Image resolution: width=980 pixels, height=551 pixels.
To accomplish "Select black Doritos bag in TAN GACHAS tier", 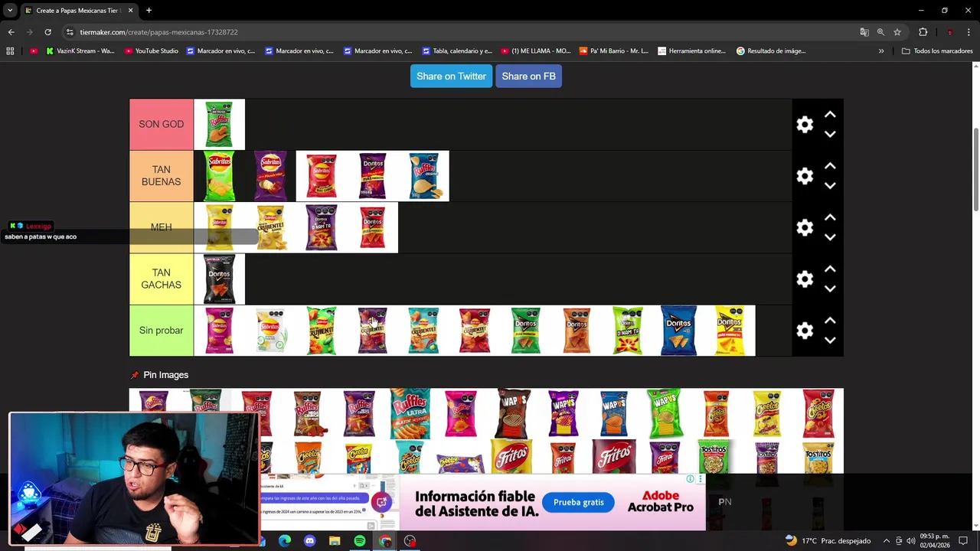I will point(219,279).
